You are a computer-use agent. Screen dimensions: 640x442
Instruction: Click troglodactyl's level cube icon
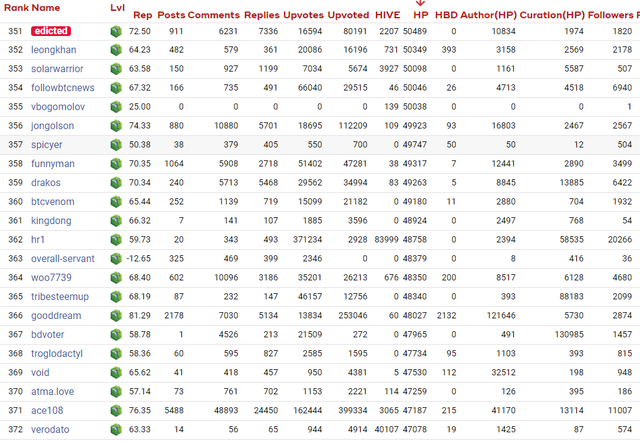pyautogui.click(x=116, y=353)
